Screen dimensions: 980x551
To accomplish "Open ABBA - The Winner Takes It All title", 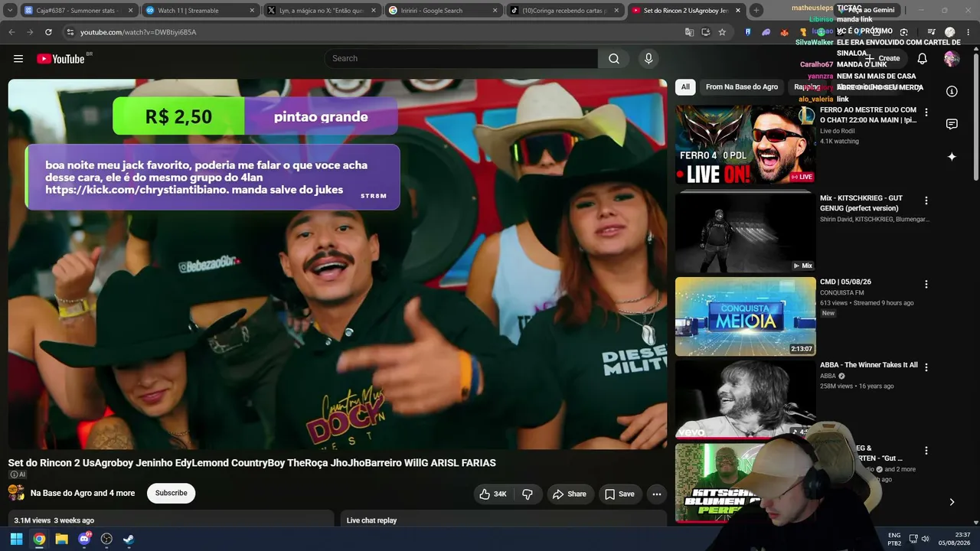I will click(x=868, y=365).
